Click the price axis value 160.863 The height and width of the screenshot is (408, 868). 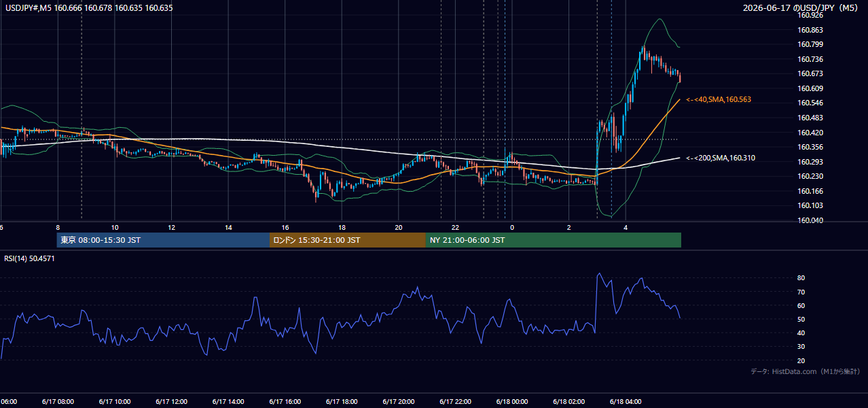(810, 30)
